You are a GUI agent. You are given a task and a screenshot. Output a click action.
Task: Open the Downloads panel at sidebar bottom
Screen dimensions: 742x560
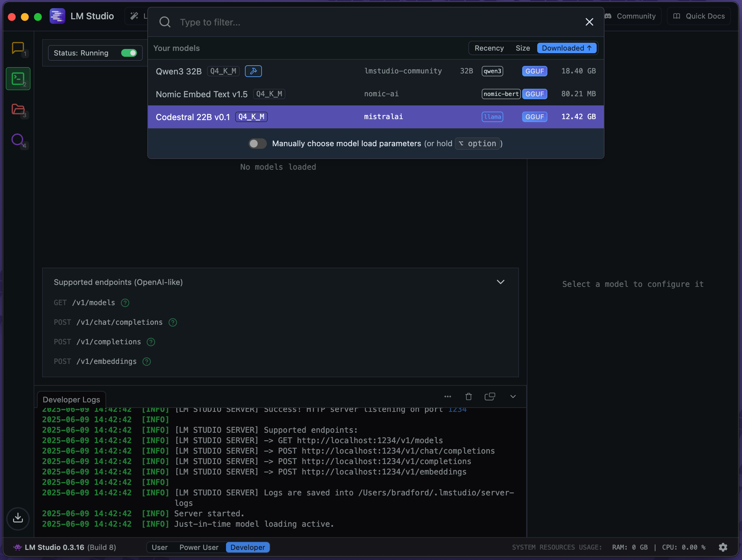(18, 518)
